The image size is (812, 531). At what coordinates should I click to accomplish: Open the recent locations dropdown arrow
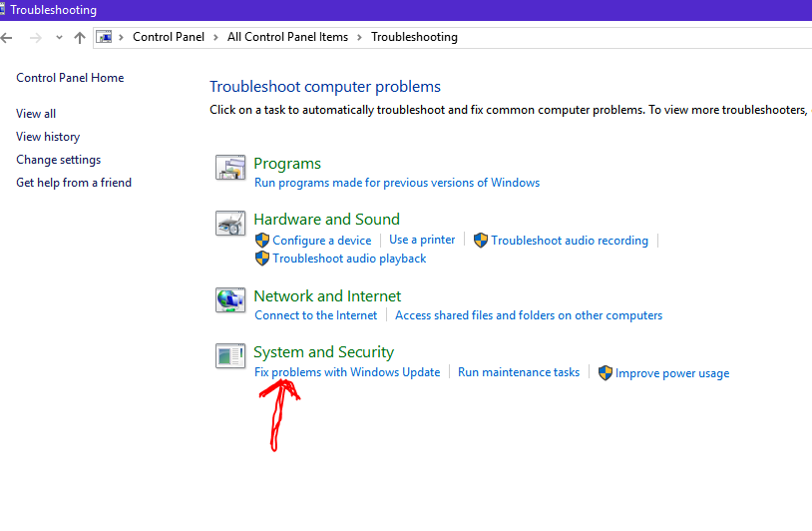click(x=59, y=37)
